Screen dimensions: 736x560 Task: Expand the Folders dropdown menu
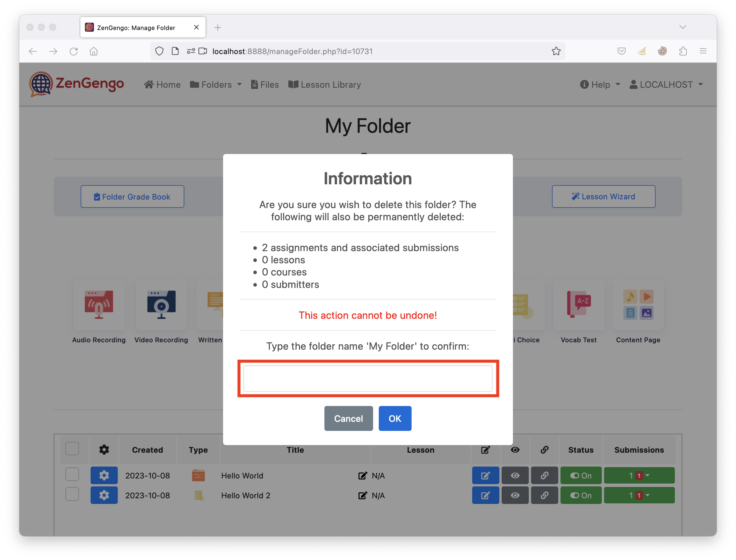pyautogui.click(x=216, y=85)
